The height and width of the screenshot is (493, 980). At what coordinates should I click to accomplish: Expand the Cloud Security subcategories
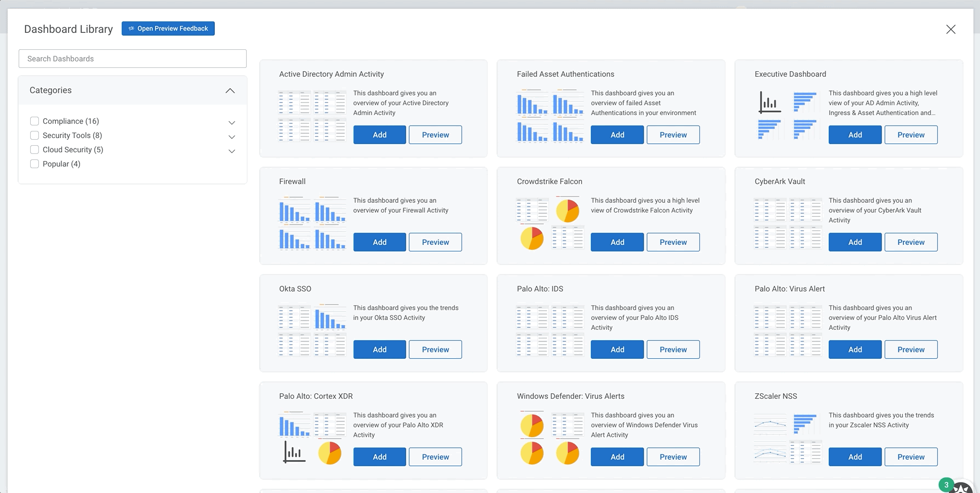[232, 151]
